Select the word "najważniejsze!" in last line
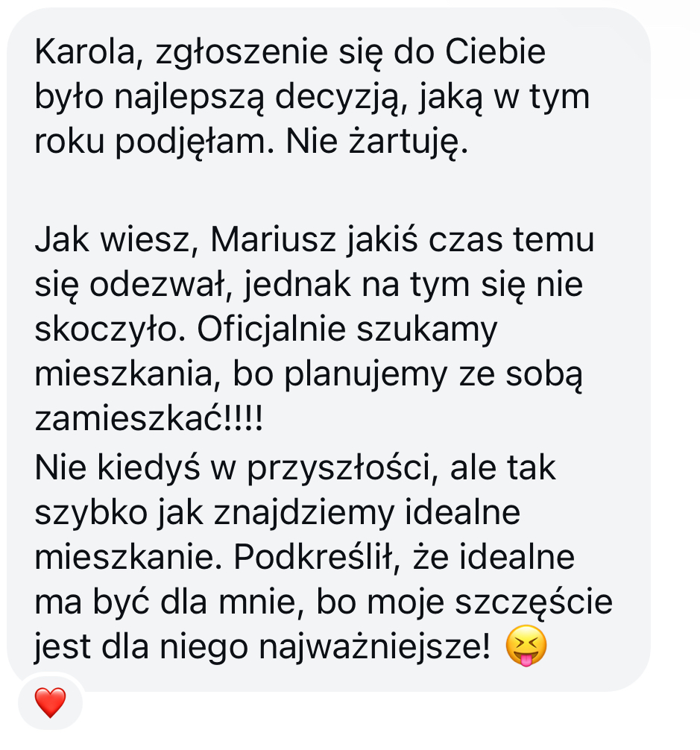 click(x=375, y=647)
